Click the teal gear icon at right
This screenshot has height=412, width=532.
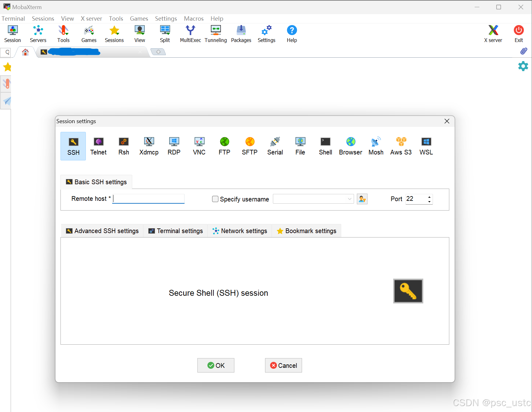pyautogui.click(x=523, y=66)
